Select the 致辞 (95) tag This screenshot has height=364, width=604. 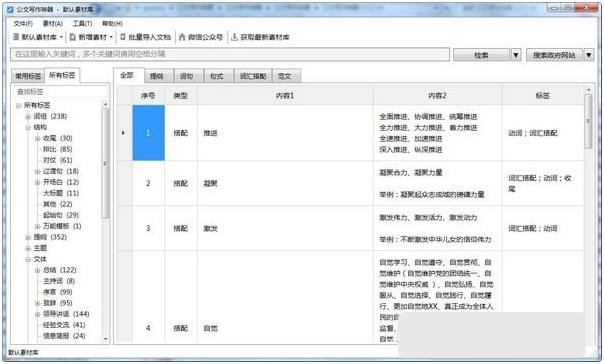click(57, 303)
